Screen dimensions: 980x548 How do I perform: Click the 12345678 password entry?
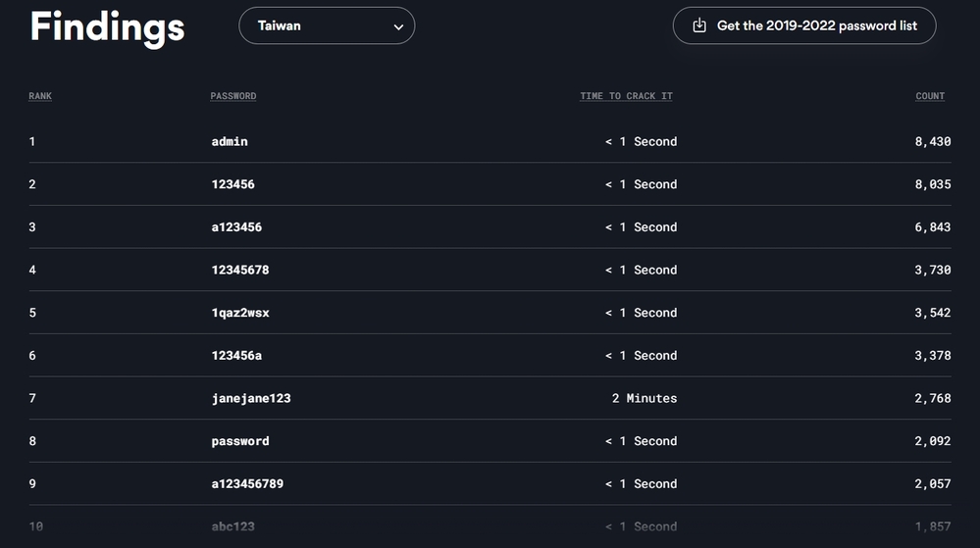click(x=240, y=270)
